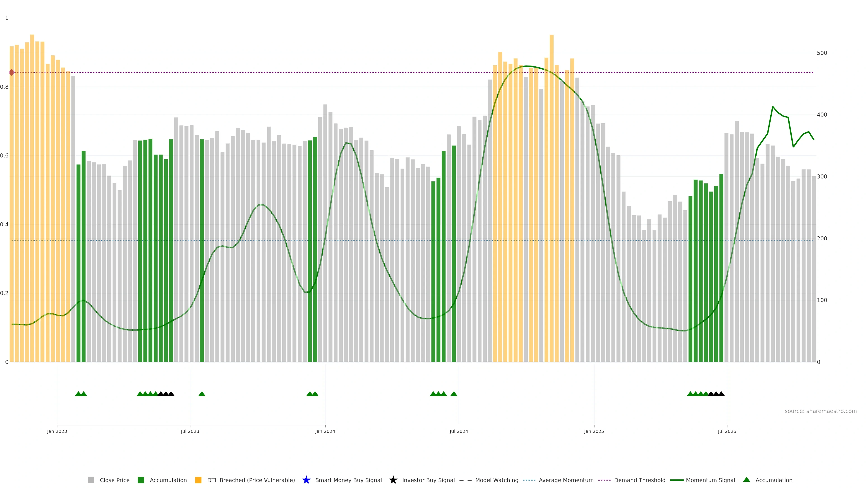Click the 500 right axis value
The height and width of the screenshot is (488, 868).
[x=822, y=53]
